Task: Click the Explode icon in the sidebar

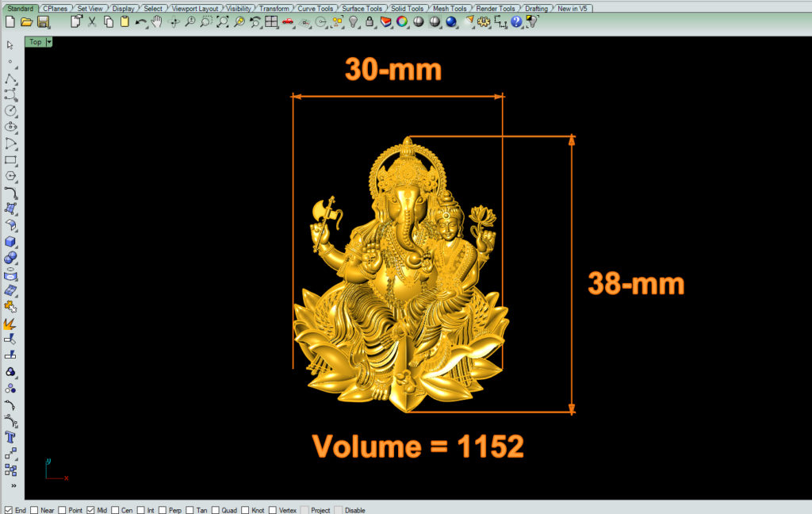Action: (x=10, y=324)
